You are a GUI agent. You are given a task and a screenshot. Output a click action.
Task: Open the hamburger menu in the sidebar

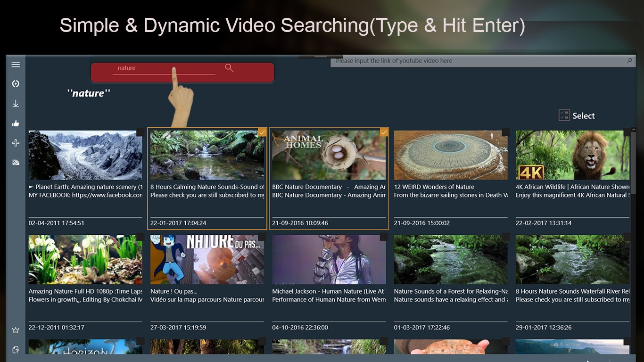[16, 65]
